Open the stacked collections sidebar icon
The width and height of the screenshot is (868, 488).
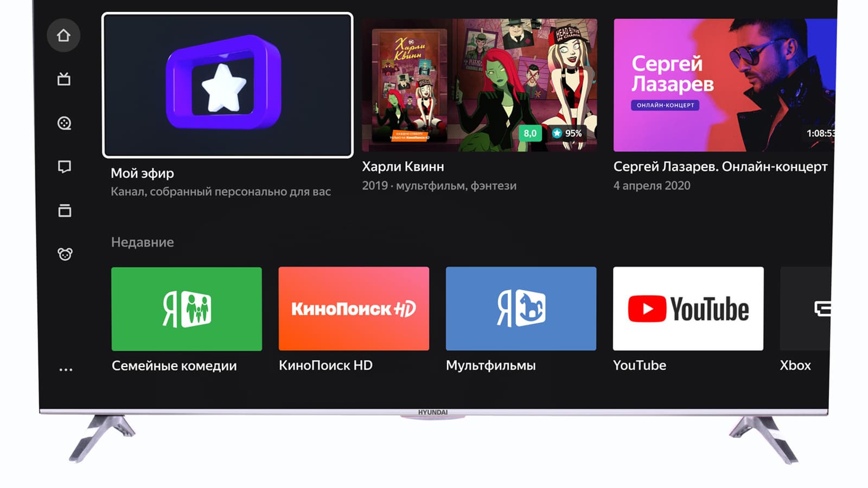coord(65,210)
